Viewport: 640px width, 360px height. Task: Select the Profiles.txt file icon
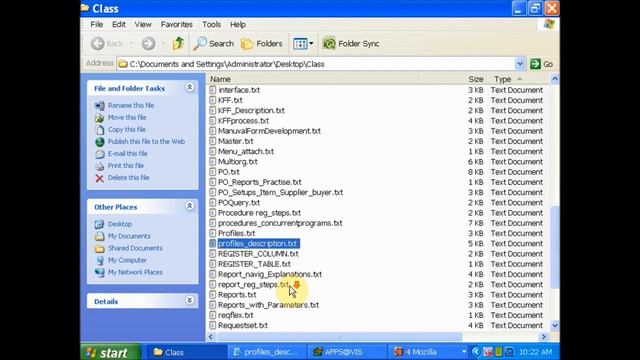(213, 233)
